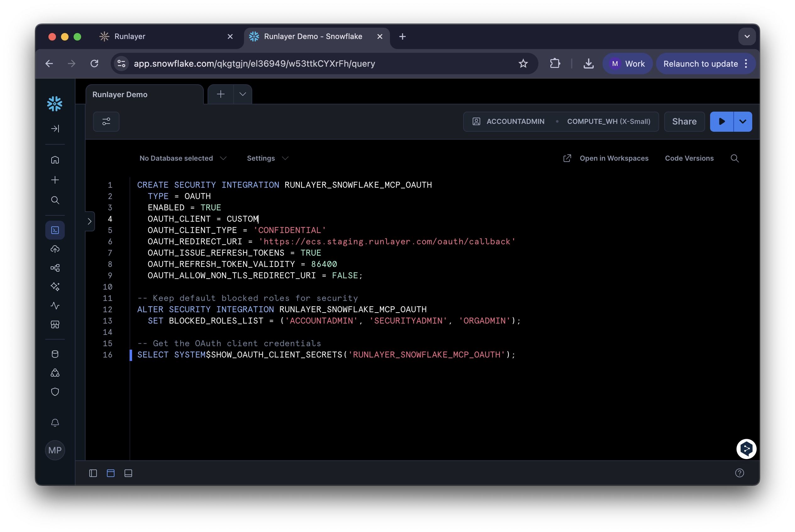Open the Home icon in the left sidebar
This screenshot has width=795, height=532.
pos(55,159)
